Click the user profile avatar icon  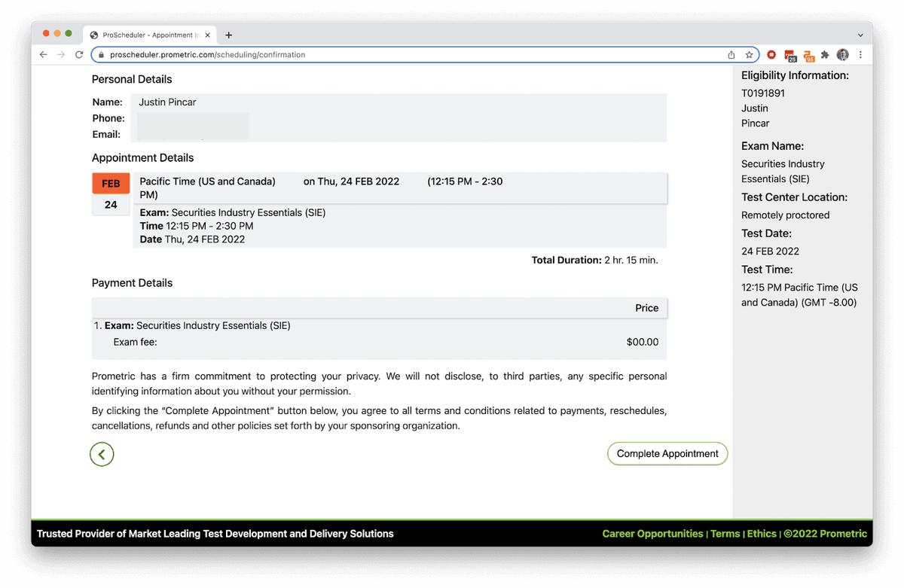coord(843,55)
